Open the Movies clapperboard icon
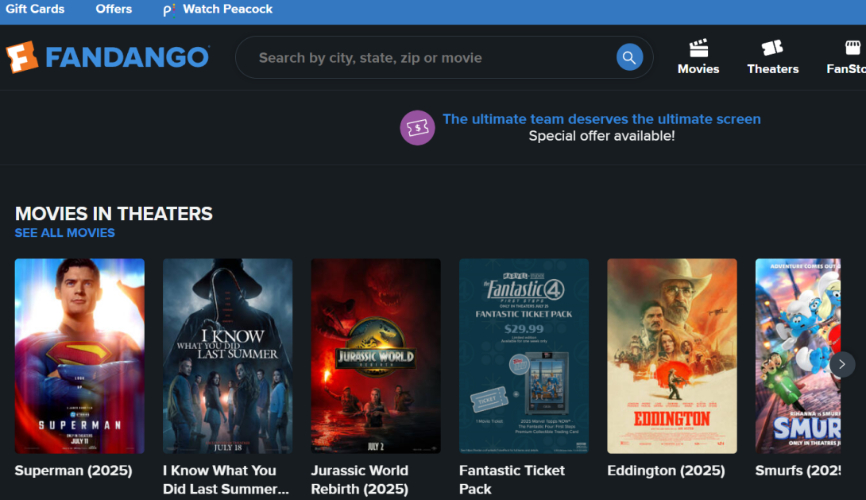Image resolution: width=866 pixels, height=500 pixels. 699,48
